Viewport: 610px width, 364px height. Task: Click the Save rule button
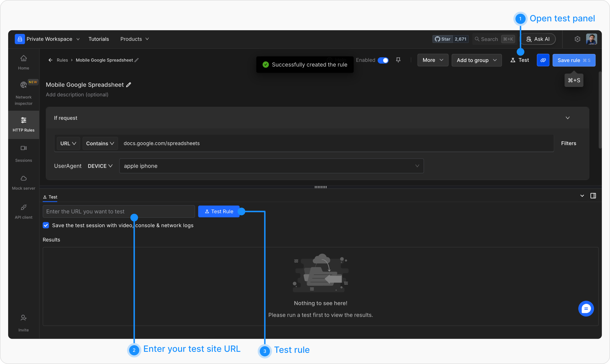click(x=574, y=60)
